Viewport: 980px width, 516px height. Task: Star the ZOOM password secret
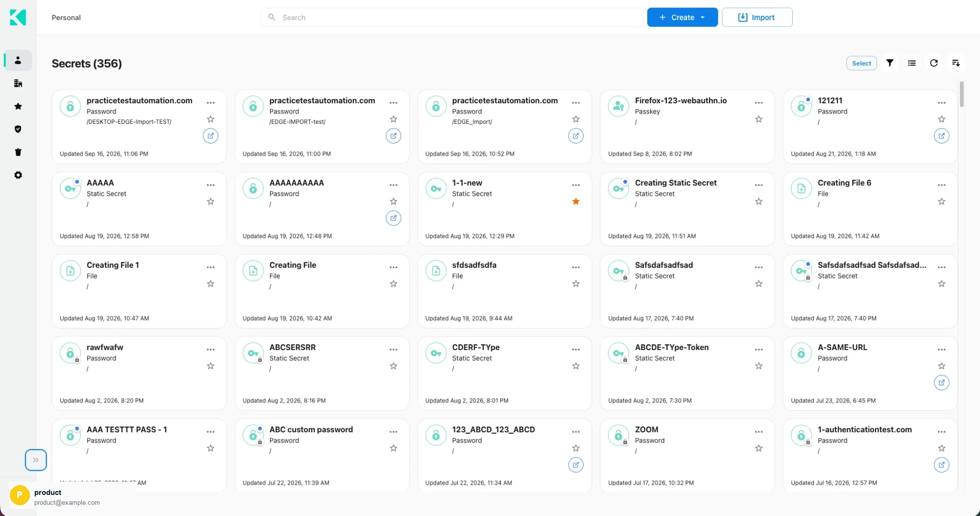tap(759, 448)
